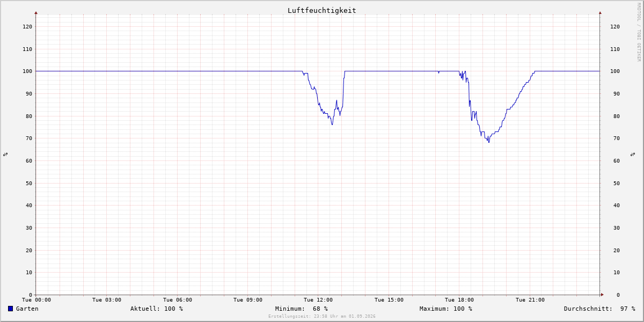644x322 pixels.
Task: Click the Durchschnitt: 97 % value
Action: (599, 309)
